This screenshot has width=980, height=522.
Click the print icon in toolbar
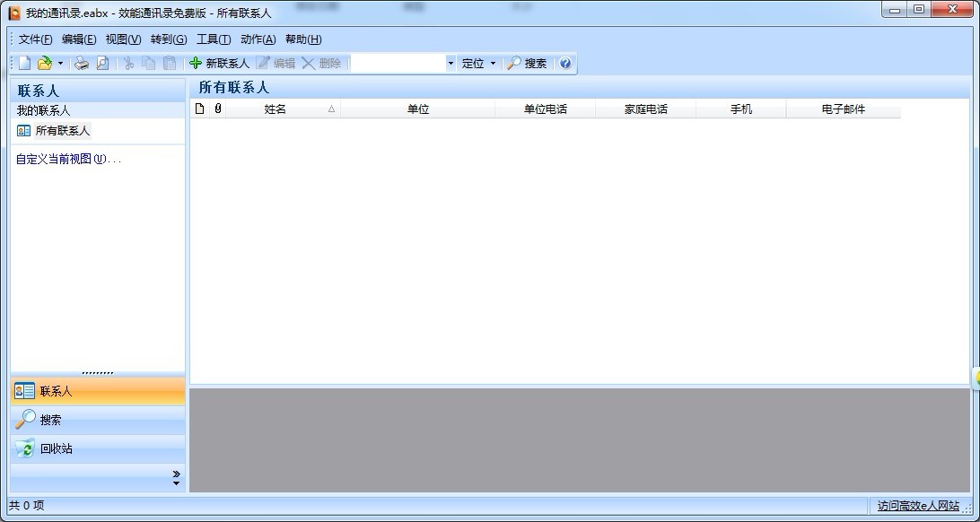pos(82,63)
